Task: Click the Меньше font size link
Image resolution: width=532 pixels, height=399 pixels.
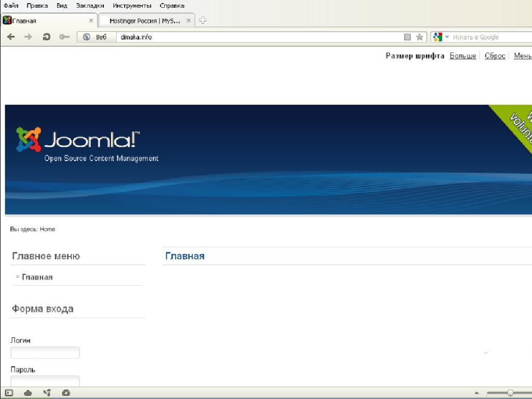Action: [x=523, y=56]
